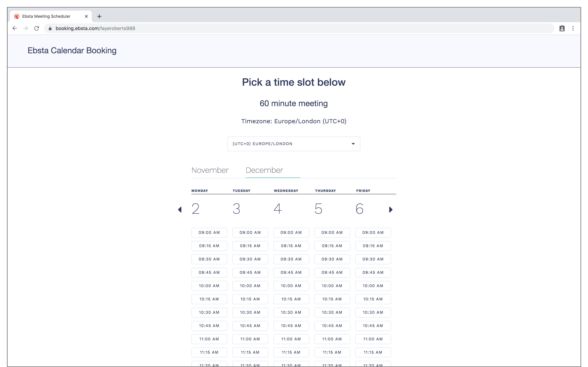Show the previous week of dates

coord(180,209)
